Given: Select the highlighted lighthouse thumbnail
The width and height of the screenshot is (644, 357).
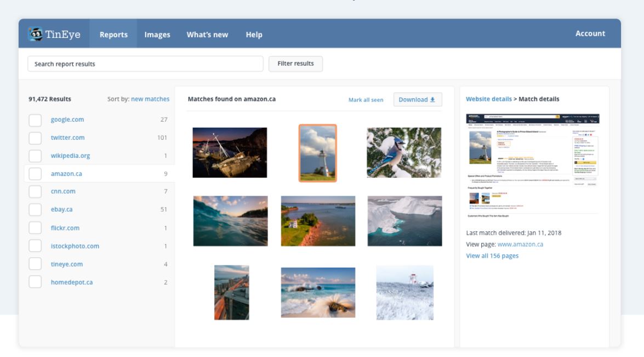Looking at the screenshot, I should [318, 153].
